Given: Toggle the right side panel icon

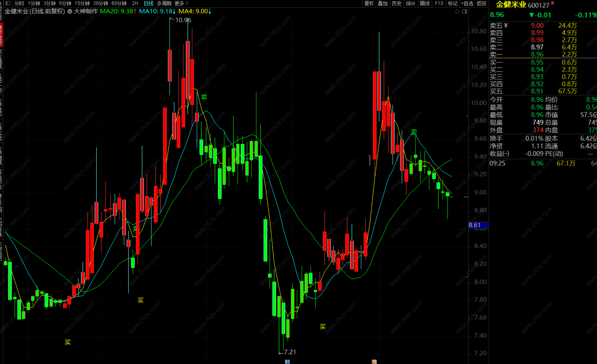Looking at the screenshot, I should [465, 11].
